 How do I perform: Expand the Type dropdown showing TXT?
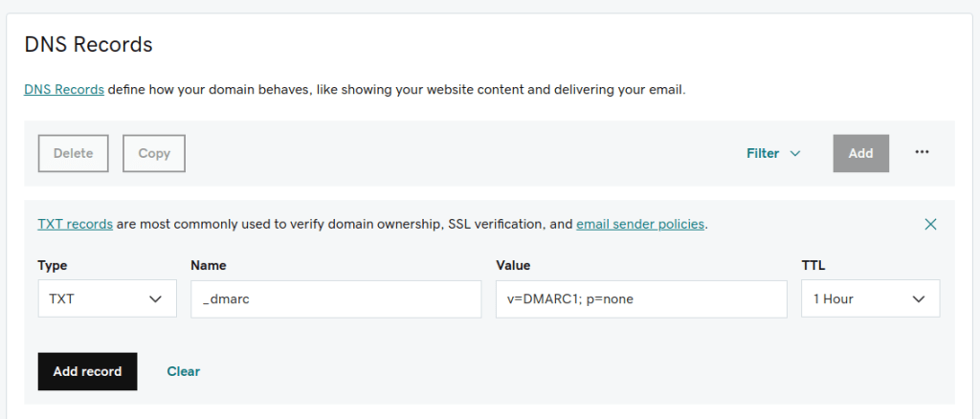pyautogui.click(x=107, y=298)
